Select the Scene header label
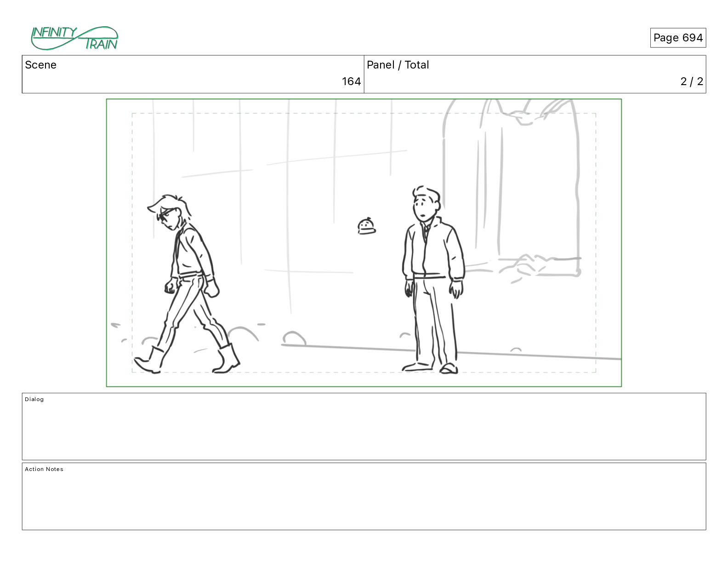The image size is (728, 563). point(40,65)
